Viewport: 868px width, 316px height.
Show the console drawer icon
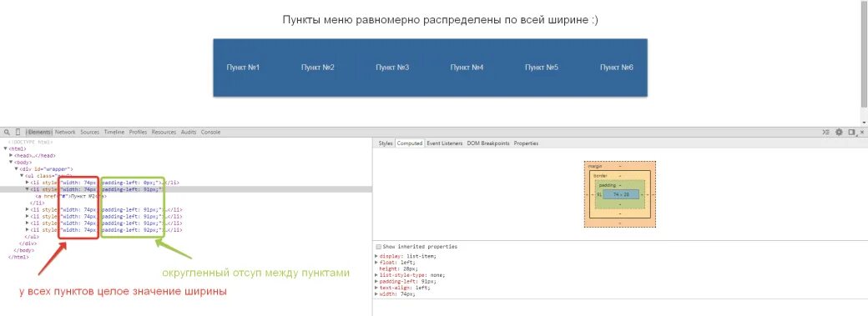[826, 133]
